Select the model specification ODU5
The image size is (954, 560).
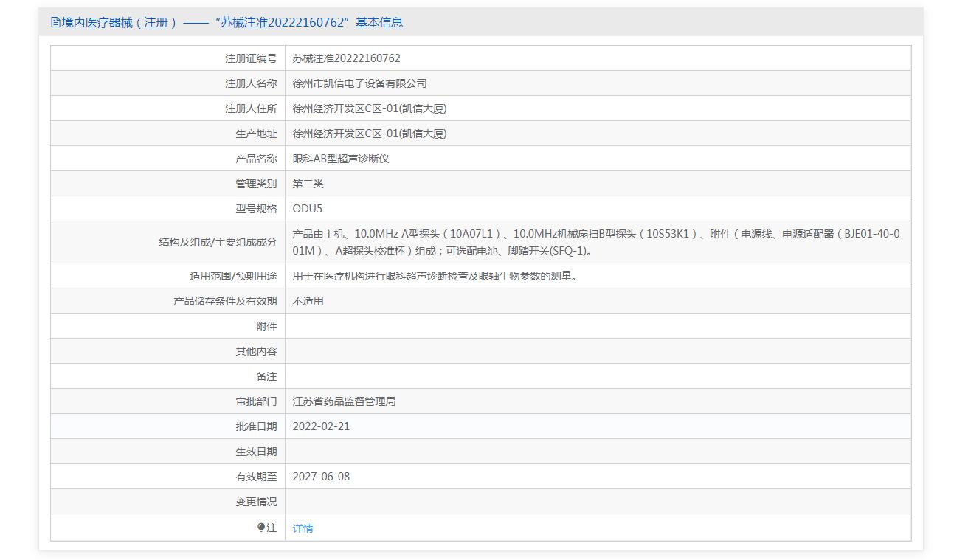tap(307, 209)
